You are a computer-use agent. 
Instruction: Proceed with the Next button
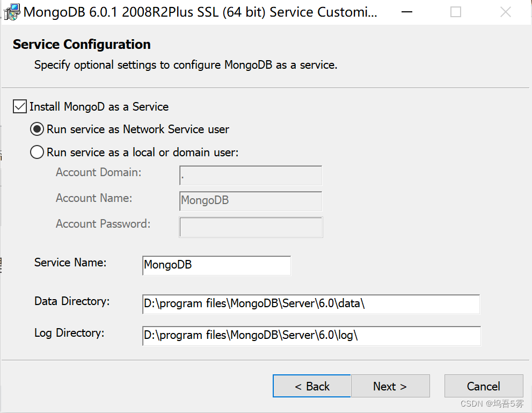click(x=390, y=386)
